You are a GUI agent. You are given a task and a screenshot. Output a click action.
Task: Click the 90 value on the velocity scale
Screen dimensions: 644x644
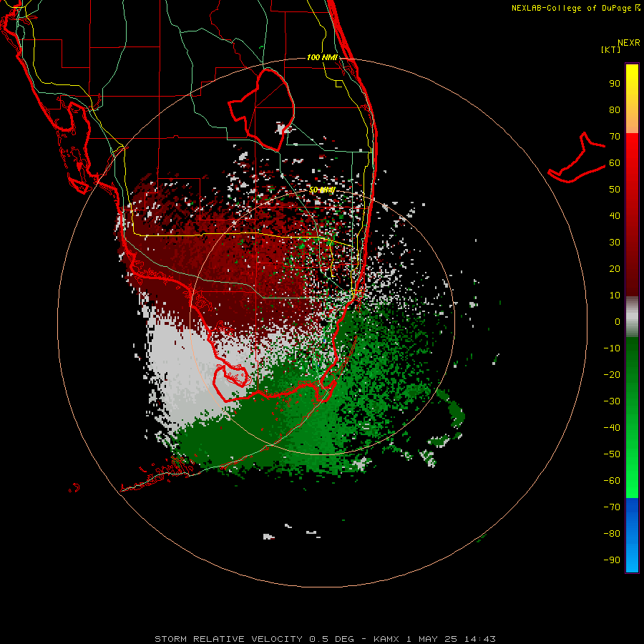tap(615, 84)
